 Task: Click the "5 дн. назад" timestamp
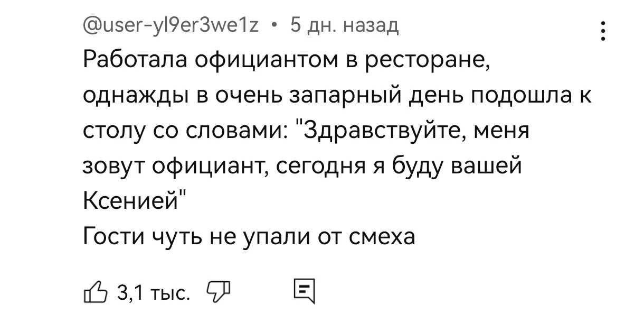(x=345, y=24)
